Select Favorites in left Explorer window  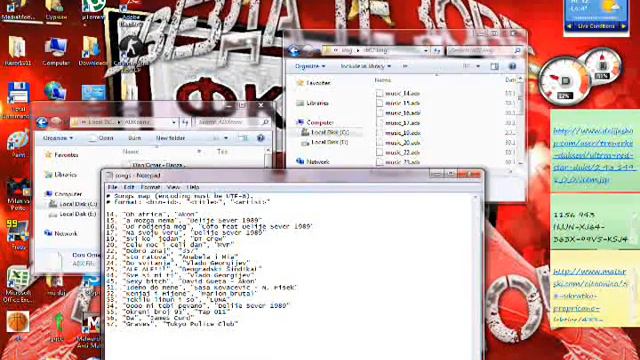62,155
